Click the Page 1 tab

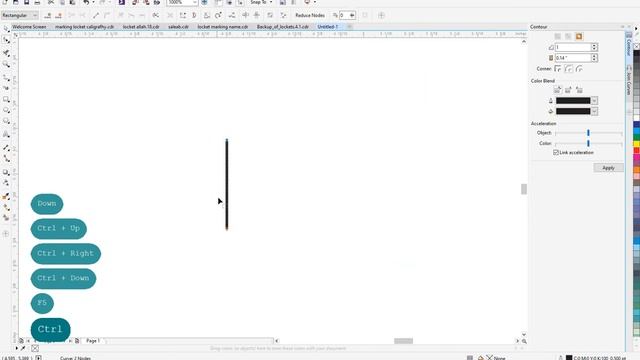tap(93, 340)
